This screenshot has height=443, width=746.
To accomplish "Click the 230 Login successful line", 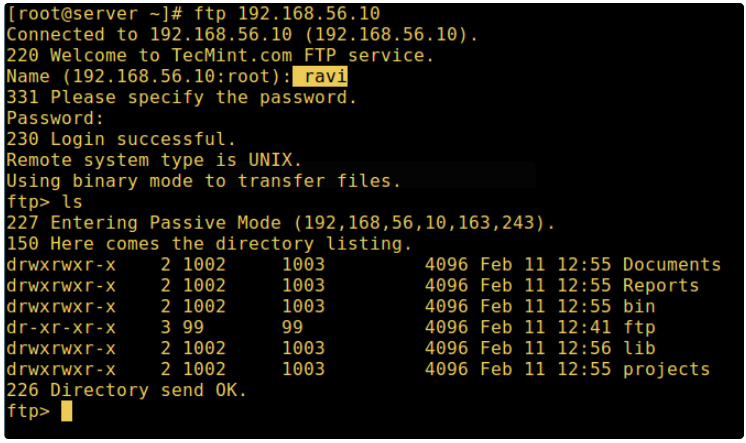I will coord(121,139).
